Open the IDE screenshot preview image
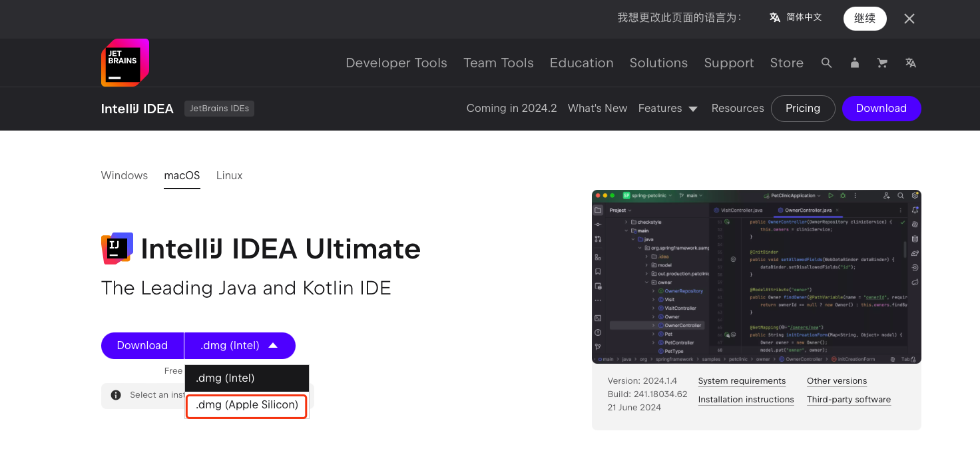Viewport: 980px width, 449px height. (756, 276)
